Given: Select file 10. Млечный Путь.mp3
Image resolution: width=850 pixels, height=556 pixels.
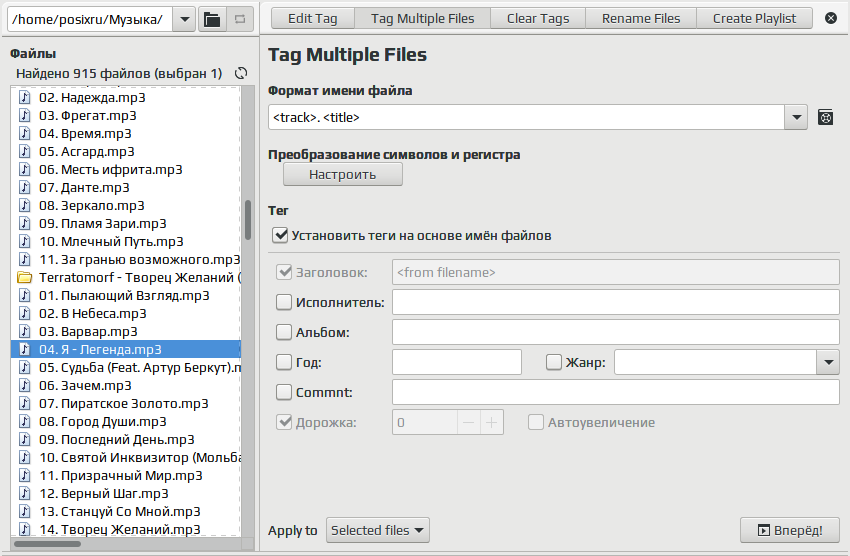Looking at the screenshot, I should click(x=125, y=241).
